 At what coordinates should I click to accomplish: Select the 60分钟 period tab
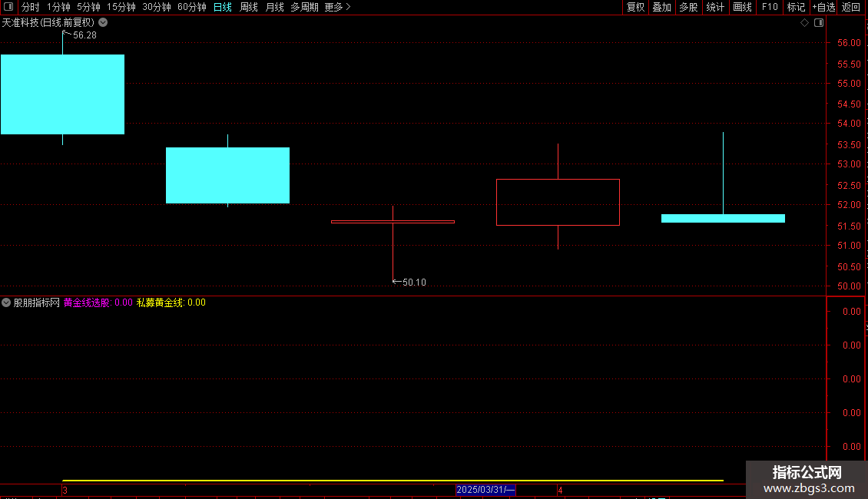pos(191,7)
